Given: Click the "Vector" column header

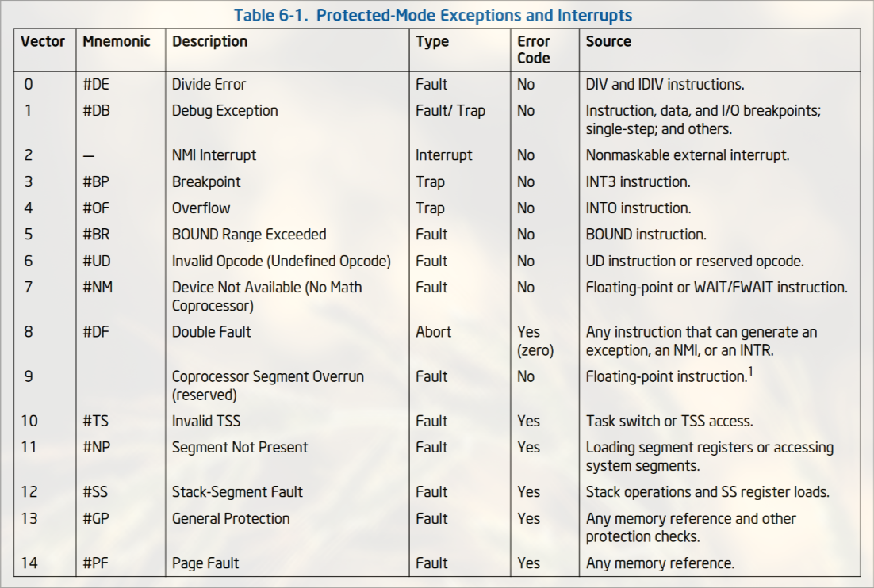Looking at the screenshot, I should pyautogui.click(x=43, y=41).
